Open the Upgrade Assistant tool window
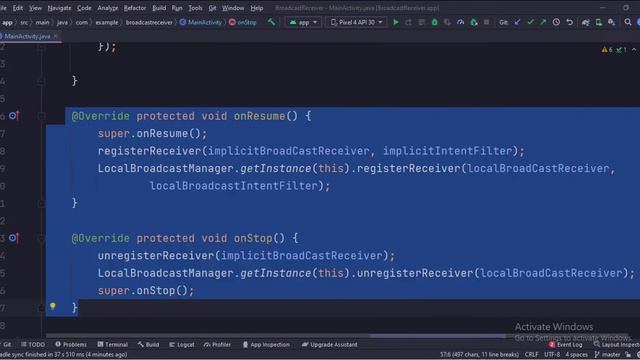This screenshot has height=360, width=640. point(329,344)
